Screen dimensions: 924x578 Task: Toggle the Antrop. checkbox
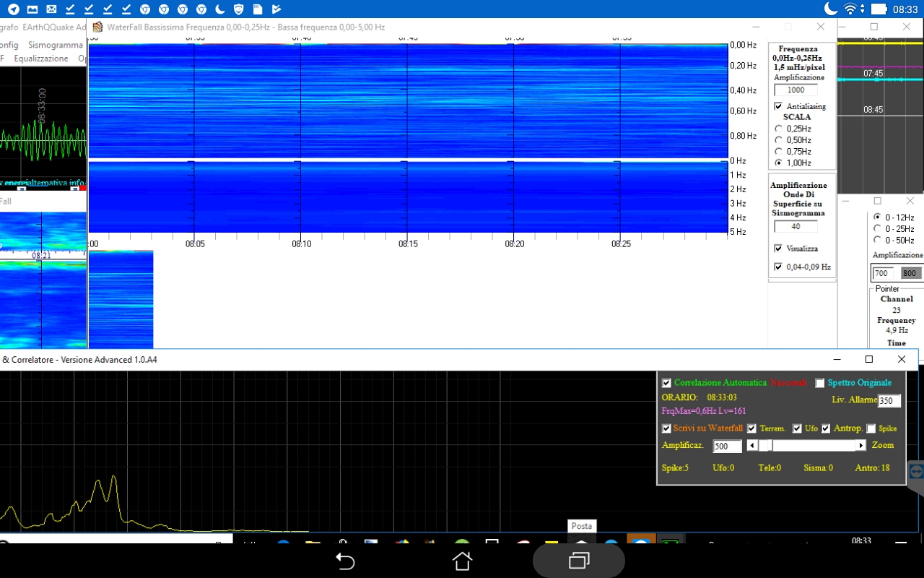pos(826,428)
